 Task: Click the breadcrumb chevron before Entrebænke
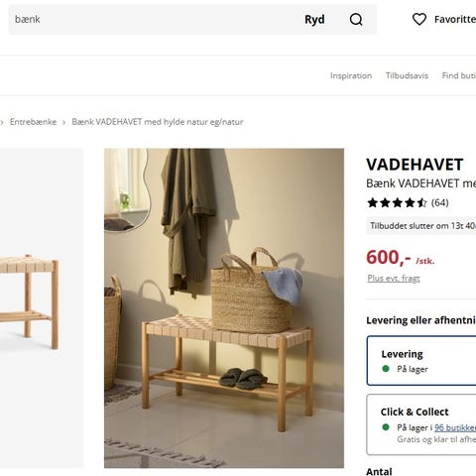(x=2, y=122)
